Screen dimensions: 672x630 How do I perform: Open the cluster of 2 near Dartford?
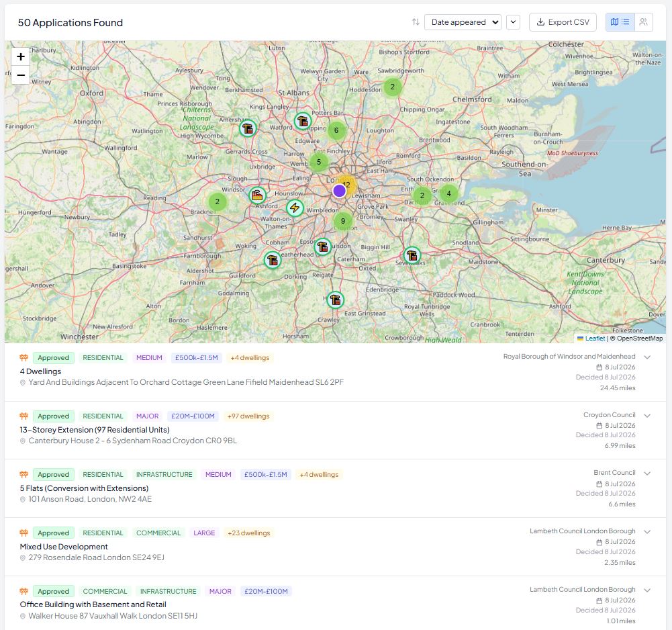click(x=422, y=195)
